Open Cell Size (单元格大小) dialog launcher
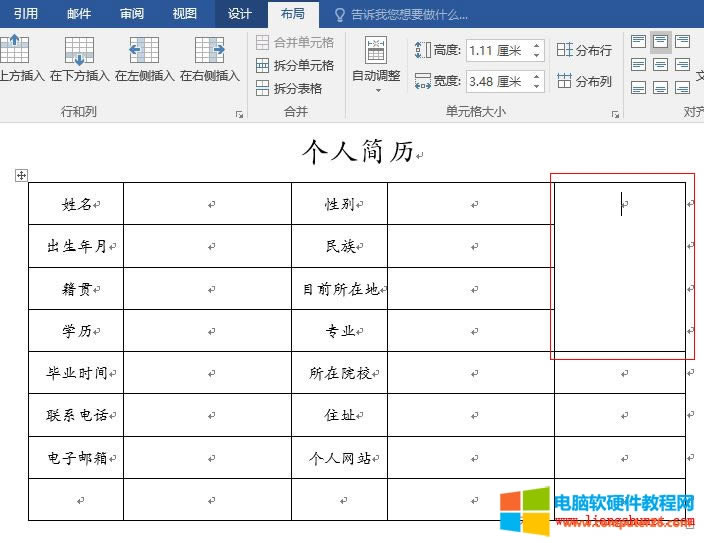The width and height of the screenshot is (704, 543). [616, 115]
